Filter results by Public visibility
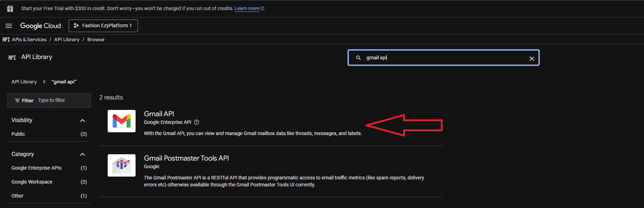This screenshot has height=208, width=644. [x=18, y=134]
